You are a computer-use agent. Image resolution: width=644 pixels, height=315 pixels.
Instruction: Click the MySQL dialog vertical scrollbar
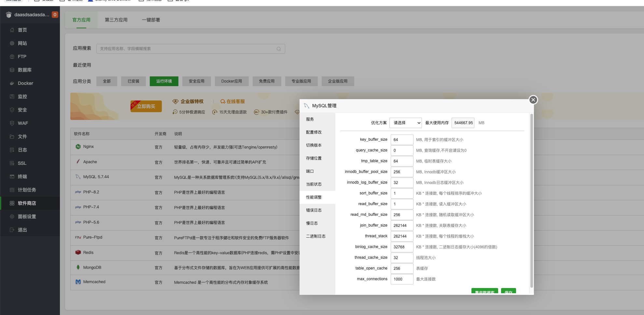pos(532,201)
